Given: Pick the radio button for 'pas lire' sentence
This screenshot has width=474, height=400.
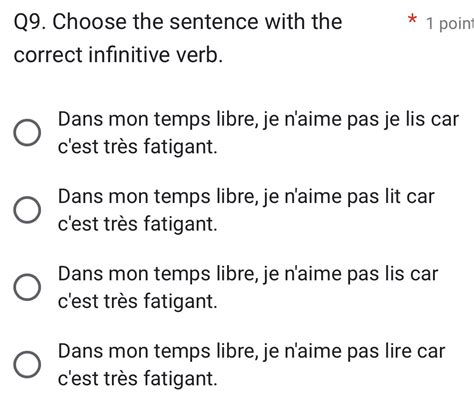Looking at the screenshot, I should pos(27,364).
